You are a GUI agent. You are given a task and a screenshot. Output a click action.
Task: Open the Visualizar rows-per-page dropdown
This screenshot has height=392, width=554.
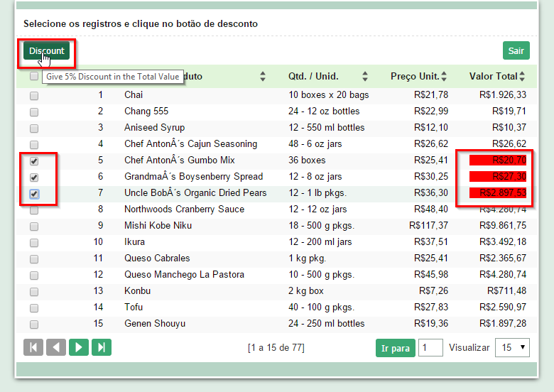pos(514,348)
